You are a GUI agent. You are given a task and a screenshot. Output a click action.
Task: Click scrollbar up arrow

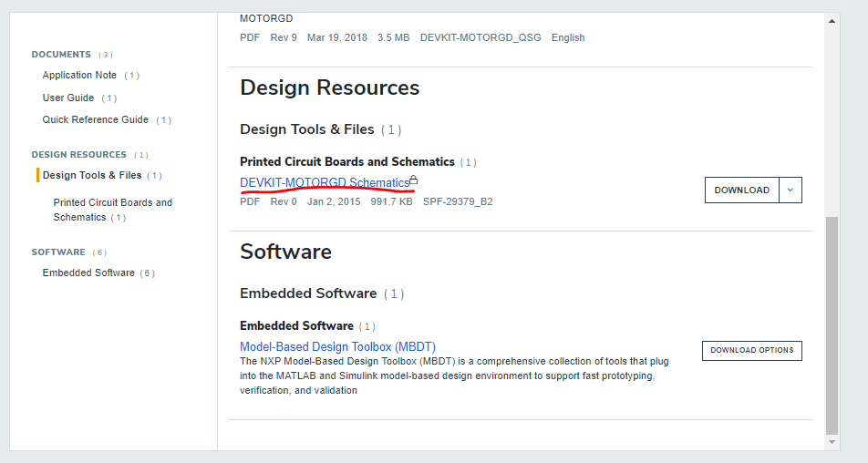click(832, 21)
